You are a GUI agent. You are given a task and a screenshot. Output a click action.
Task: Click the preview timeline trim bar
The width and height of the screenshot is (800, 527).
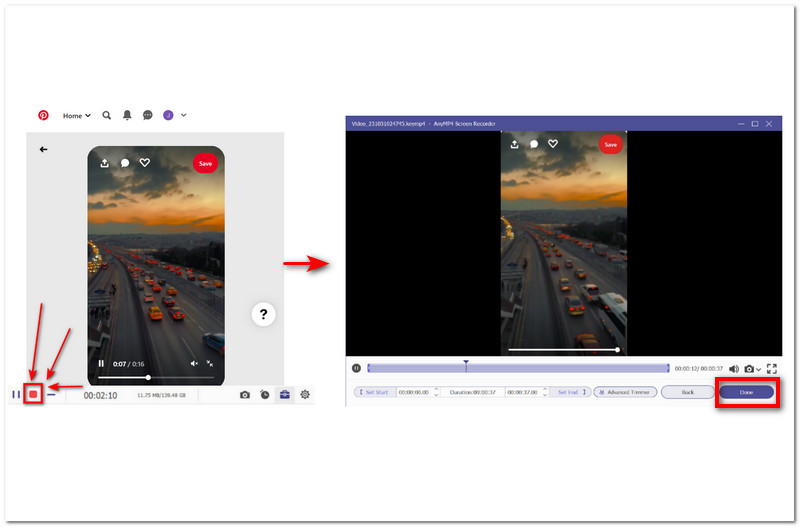(518, 369)
